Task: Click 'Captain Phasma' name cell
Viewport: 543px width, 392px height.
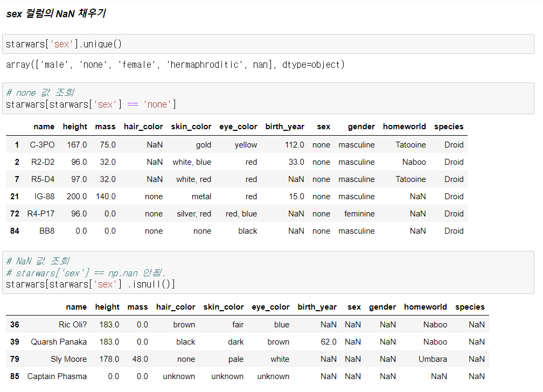Action: pyautogui.click(x=57, y=376)
